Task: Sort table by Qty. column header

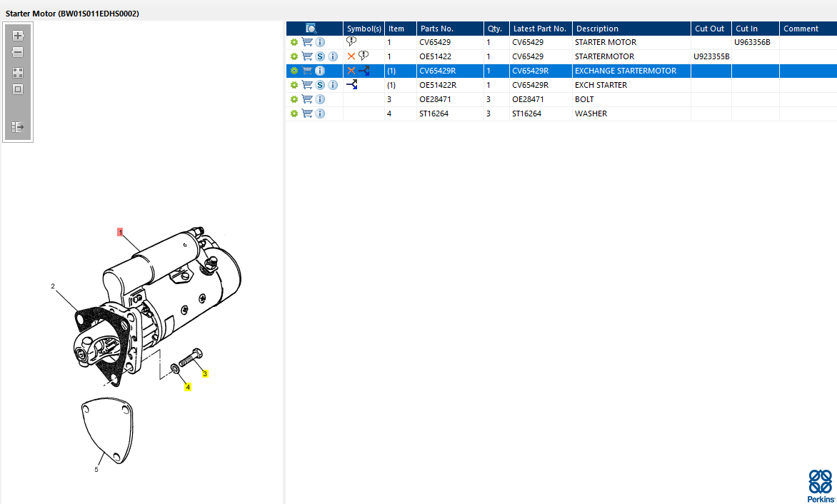Action: (496, 29)
